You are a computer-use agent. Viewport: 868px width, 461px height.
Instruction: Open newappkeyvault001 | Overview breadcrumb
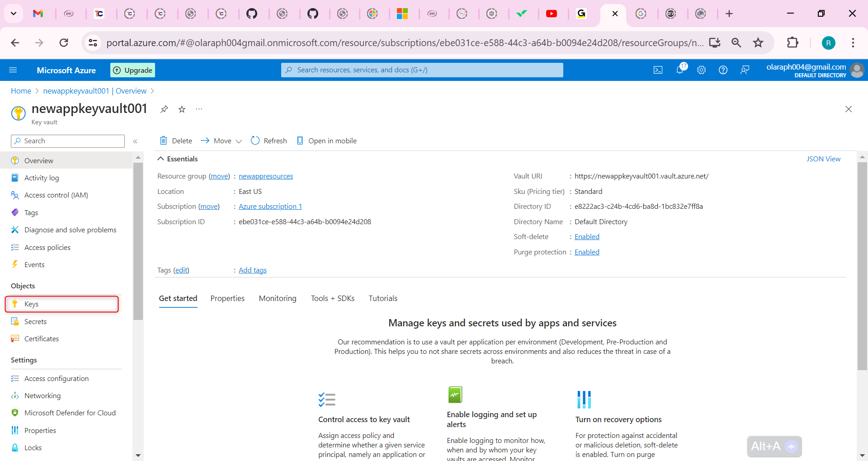(x=95, y=91)
